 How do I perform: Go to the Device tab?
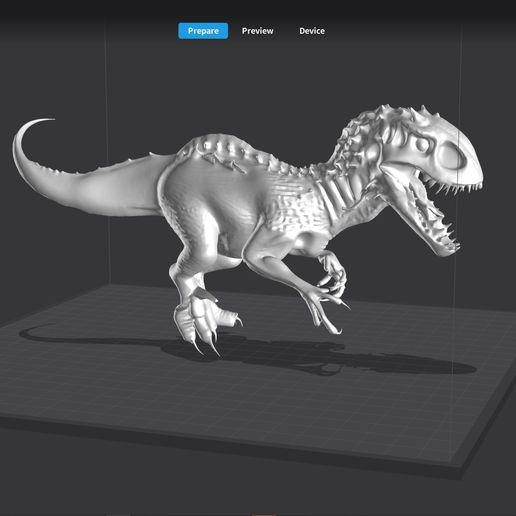point(312,31)
